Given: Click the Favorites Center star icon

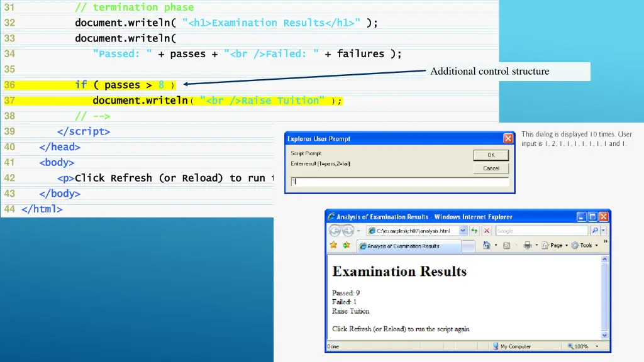Looking at the screenshot, I should [333, 245].
